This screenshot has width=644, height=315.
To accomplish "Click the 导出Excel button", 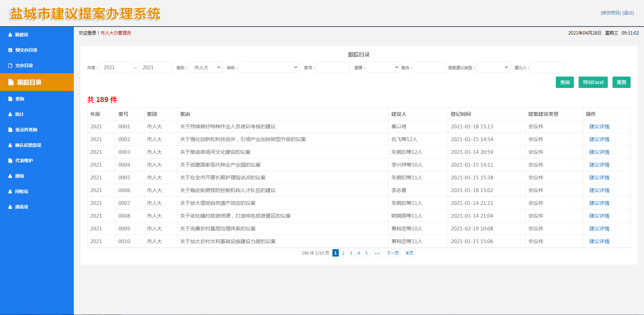I will [x=593, y=82].
